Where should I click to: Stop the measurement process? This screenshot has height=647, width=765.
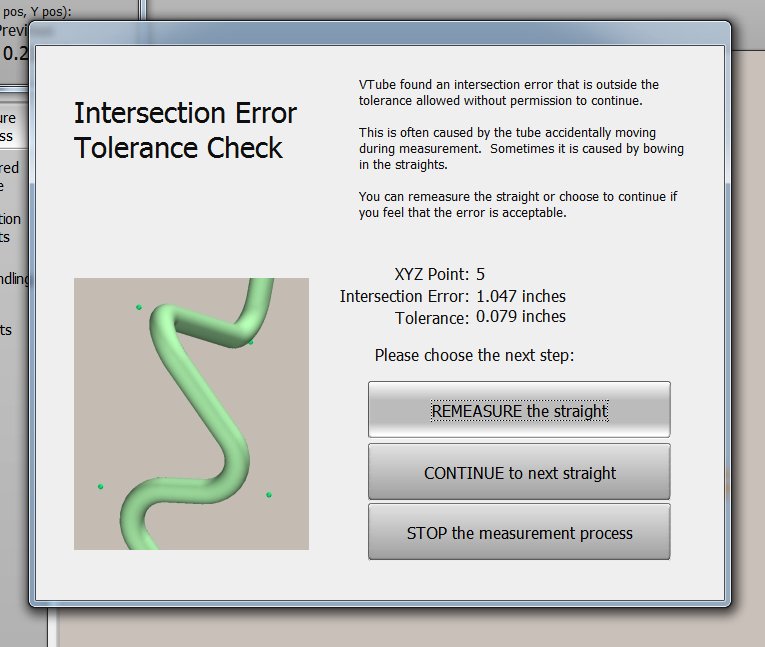tap(519, 532)
